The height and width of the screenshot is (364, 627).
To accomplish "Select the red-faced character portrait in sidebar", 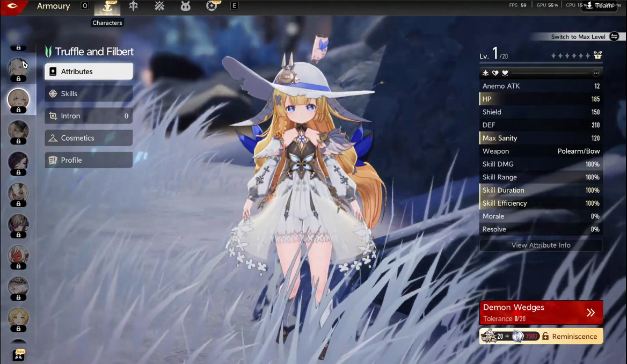I will pos(18,255).
